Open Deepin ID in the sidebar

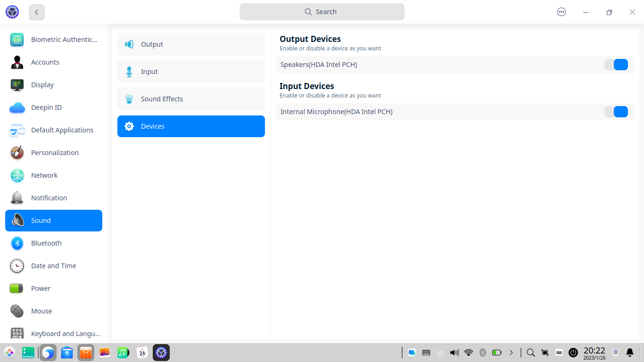[x=54, y=107]
